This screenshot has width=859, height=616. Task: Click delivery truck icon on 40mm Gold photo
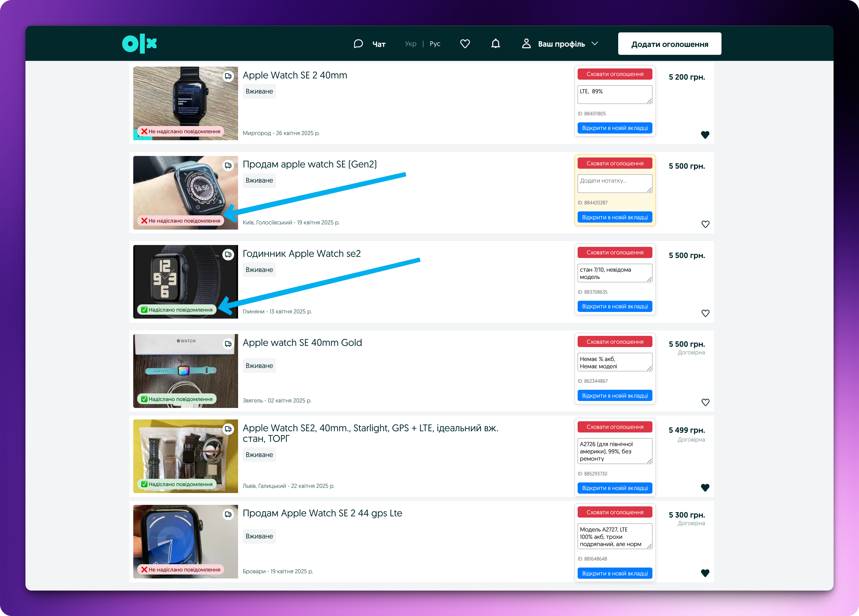pos(228,344)
